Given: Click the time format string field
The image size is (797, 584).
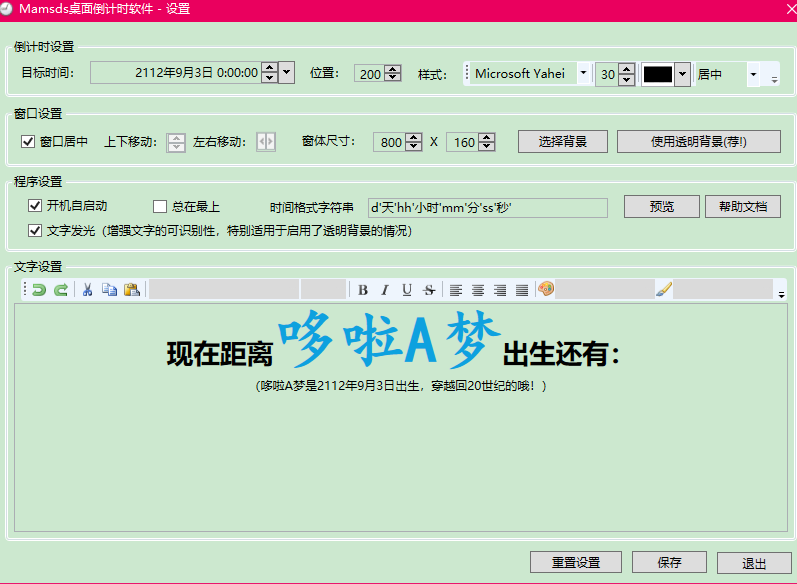Looking at the screenshot, I should [487, 208].
